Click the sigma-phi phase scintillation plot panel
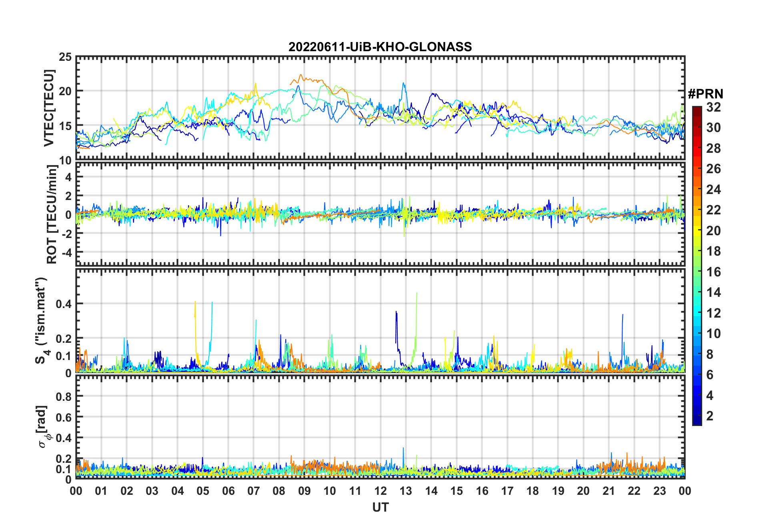The width and height of the screenshot is (761, 532). tap(380, 426)
